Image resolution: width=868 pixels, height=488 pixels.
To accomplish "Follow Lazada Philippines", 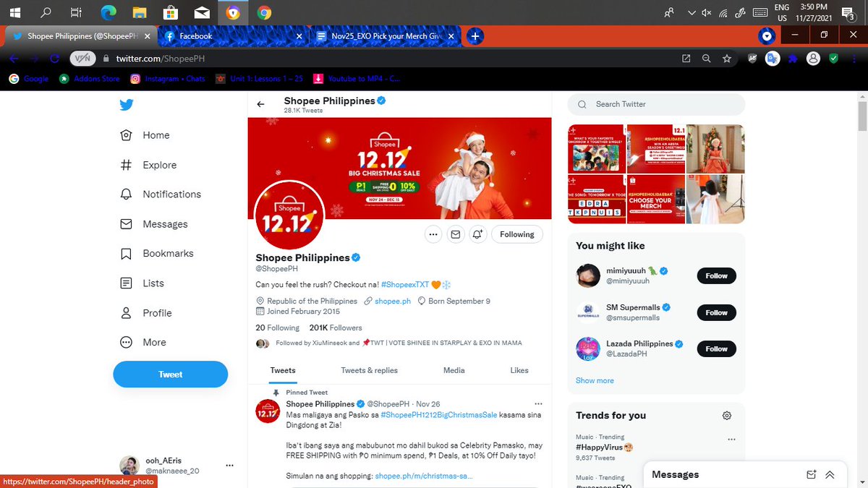I will point(717,348).
